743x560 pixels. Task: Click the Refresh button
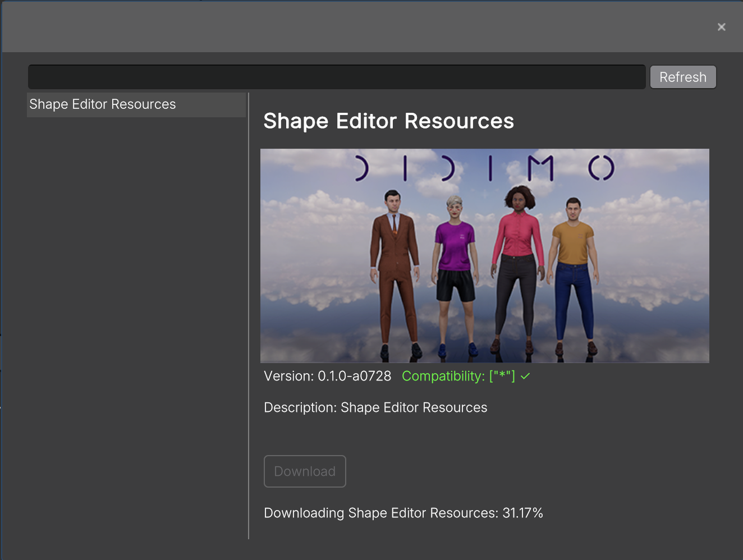(683, 77)
